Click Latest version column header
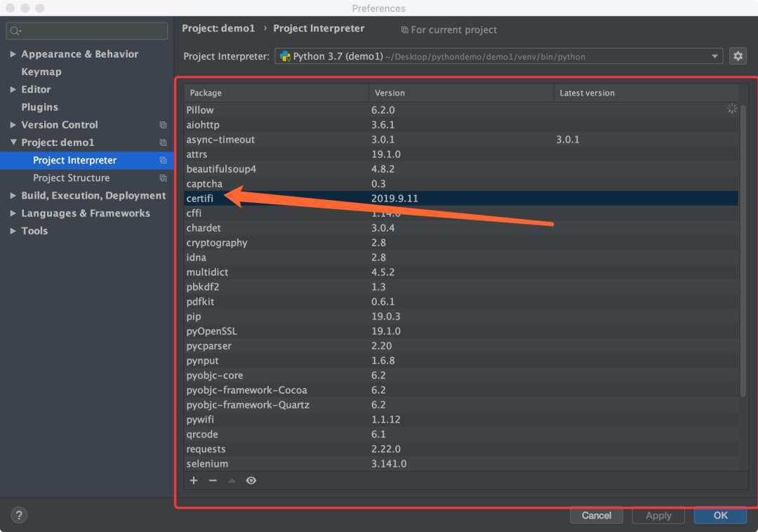 click(x=646, y=93)
